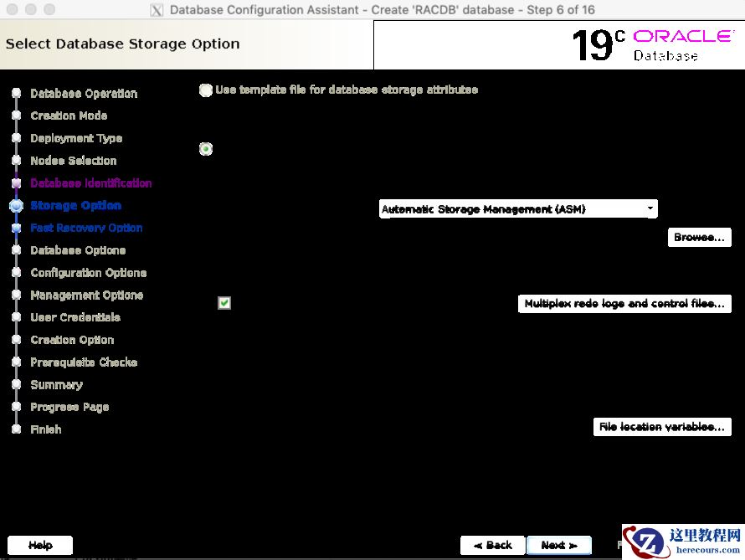Click Creation Option step label

tap(72, 340)
